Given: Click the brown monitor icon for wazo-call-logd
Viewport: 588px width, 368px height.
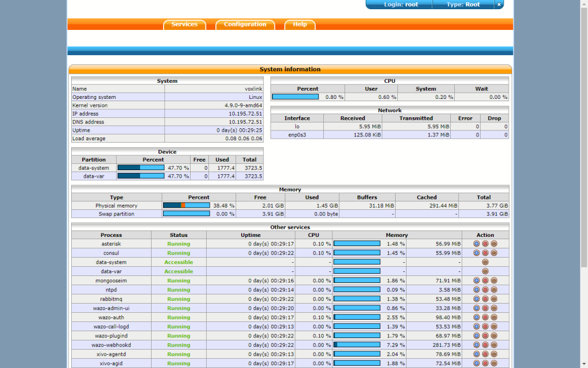Looking at the screenshot, I should tap(494, 327).
